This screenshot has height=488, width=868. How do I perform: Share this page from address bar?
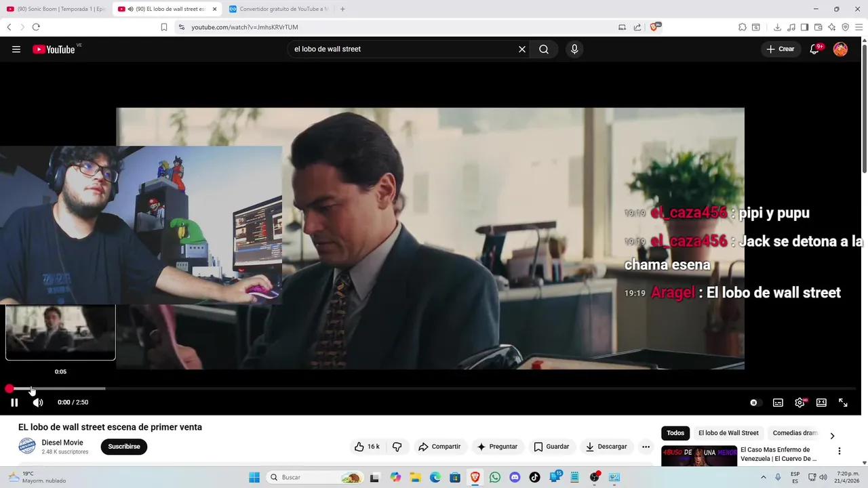637,27
